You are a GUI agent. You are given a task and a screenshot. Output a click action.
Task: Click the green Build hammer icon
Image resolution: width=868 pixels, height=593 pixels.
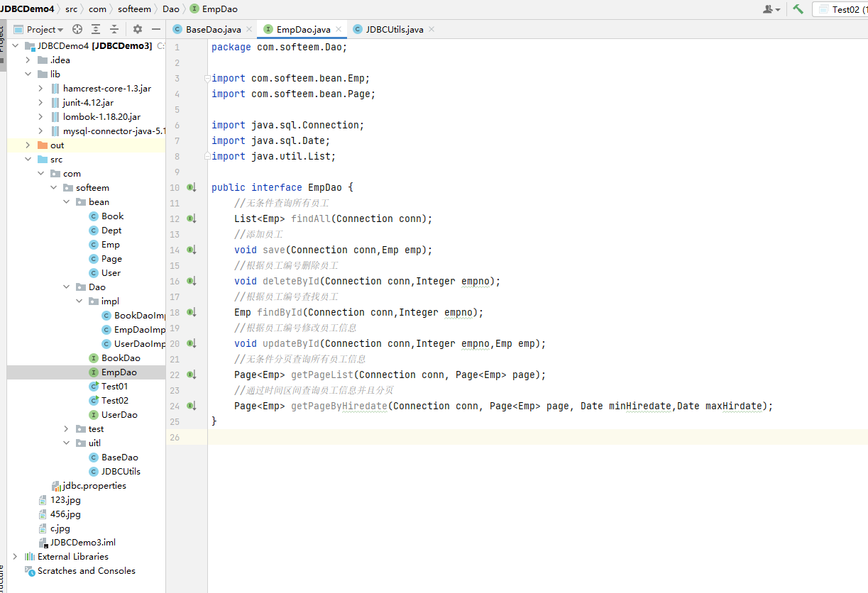point(798,9)
